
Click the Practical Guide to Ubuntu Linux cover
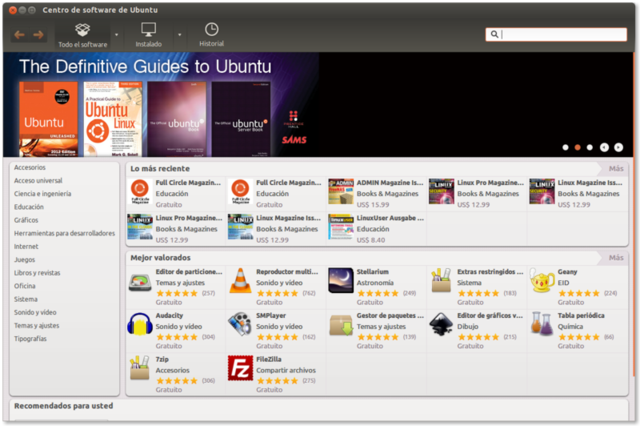point(113,119)
